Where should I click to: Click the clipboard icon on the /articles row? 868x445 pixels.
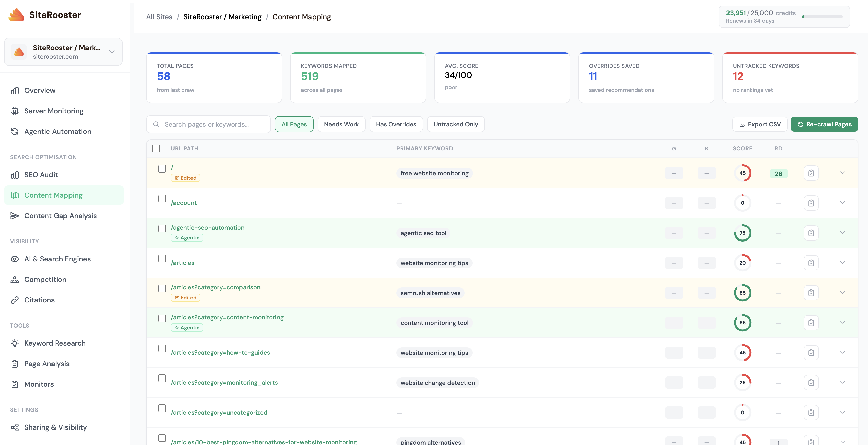coord(811,263)
